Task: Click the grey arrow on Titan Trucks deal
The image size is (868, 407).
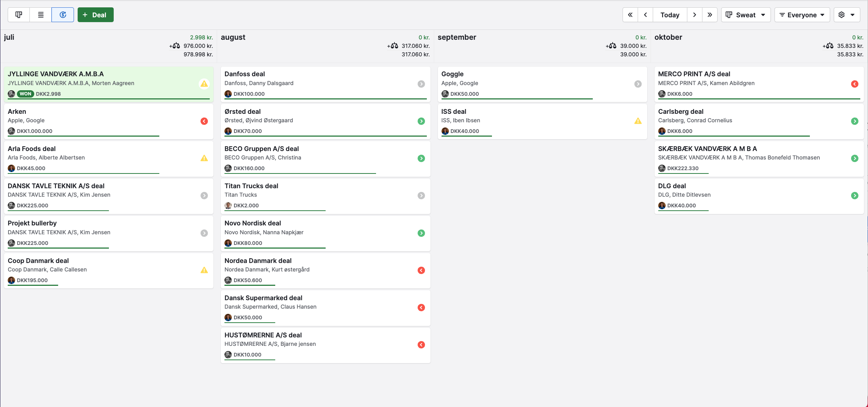Action: (x=421, y=196)
